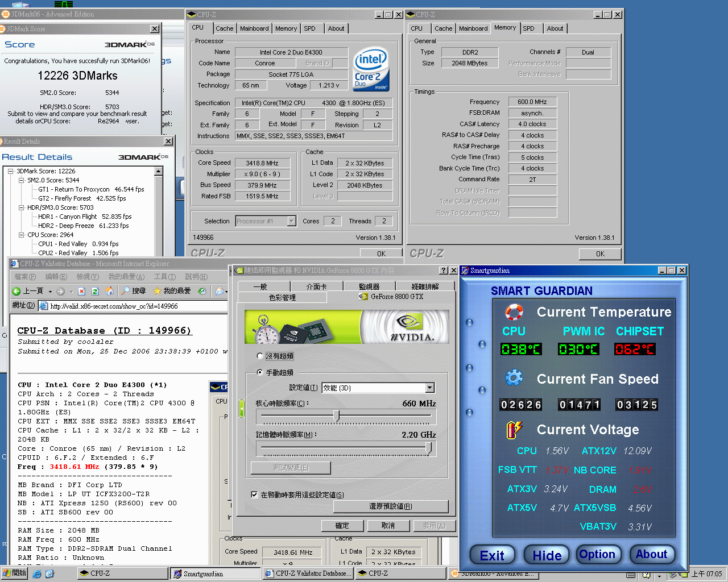Open Smartguardian from the taskbar

click(216, 574)
